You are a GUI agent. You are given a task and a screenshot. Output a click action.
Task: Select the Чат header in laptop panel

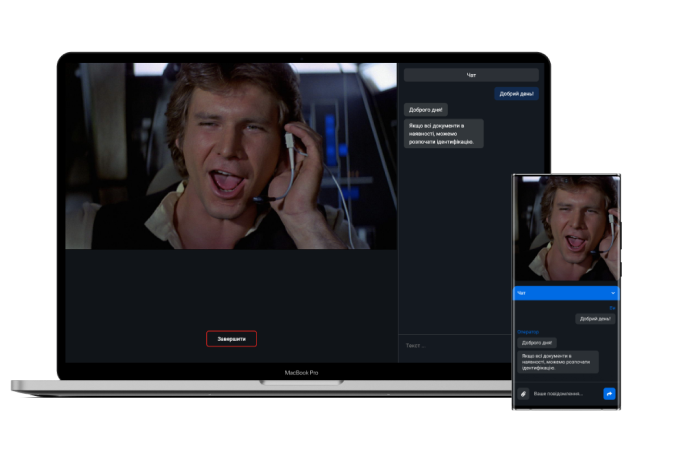point(470,75)
